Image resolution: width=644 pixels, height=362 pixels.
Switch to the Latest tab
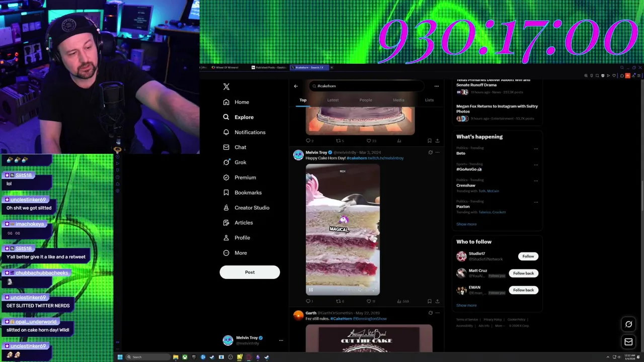click(333, 100)
